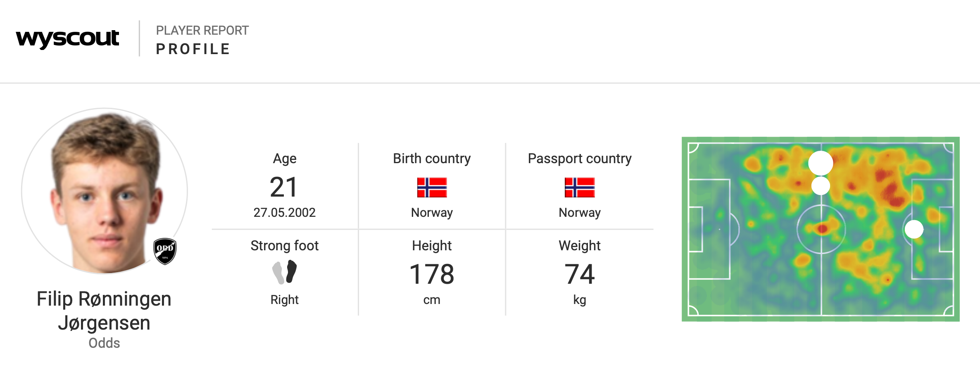Click the PLAYER REPORT label
The image size is (980, 368).
pos(202,31)
